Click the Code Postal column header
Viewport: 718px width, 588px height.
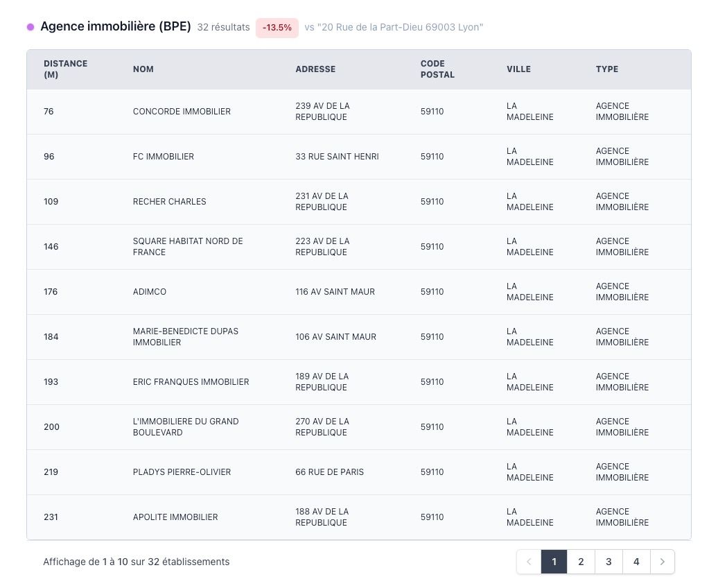pyautogui.click(x=437, y=69)
